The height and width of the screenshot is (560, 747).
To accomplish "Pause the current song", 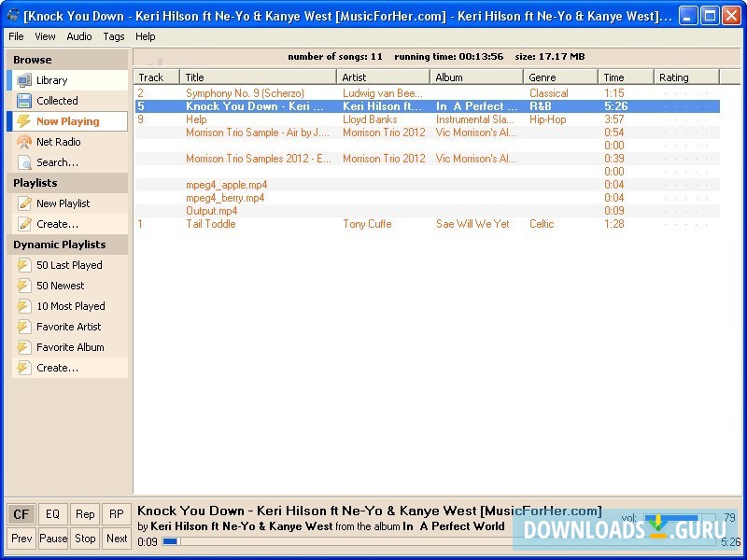I will [52, 539].
